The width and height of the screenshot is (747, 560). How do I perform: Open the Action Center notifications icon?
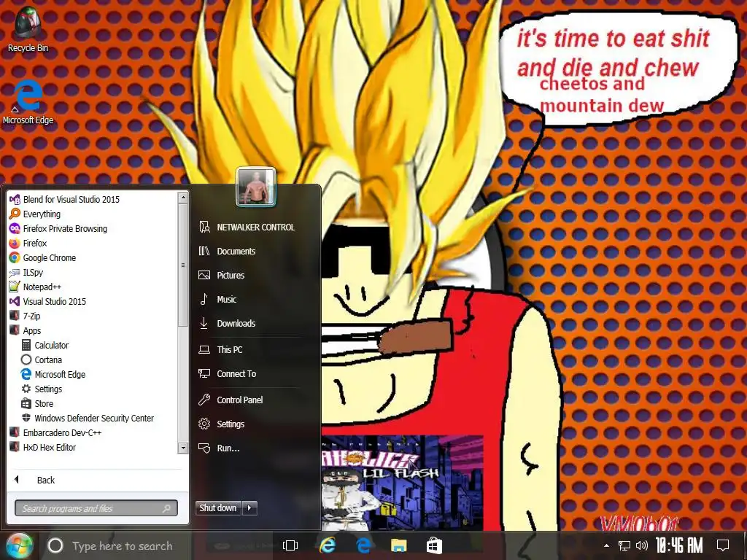[723, 545]
